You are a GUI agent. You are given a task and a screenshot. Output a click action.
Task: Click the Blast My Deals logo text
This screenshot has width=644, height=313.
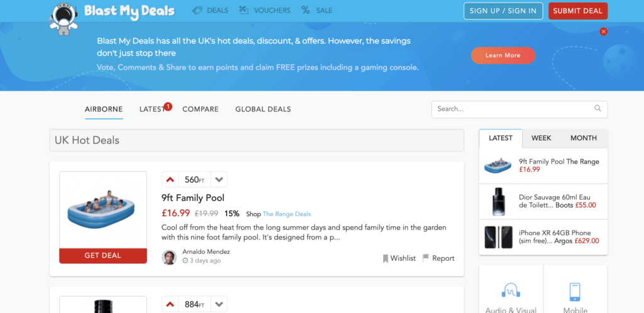point(130,11)
